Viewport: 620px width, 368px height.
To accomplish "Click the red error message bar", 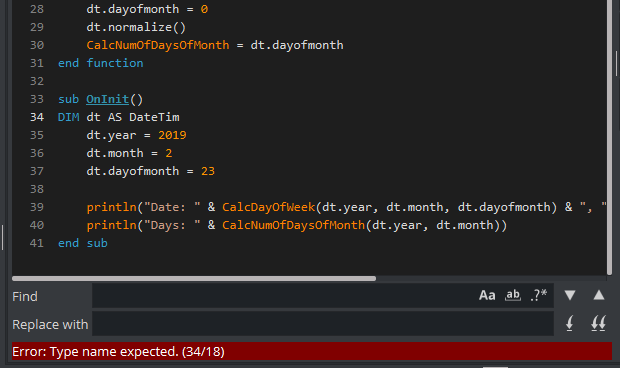I will [x=312, y=351].
